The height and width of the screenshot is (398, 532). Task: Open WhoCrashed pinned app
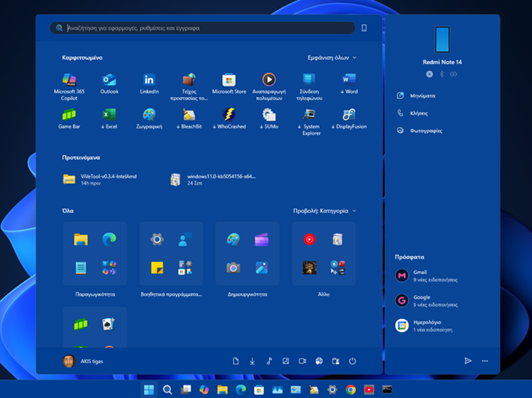coord(228,117)
